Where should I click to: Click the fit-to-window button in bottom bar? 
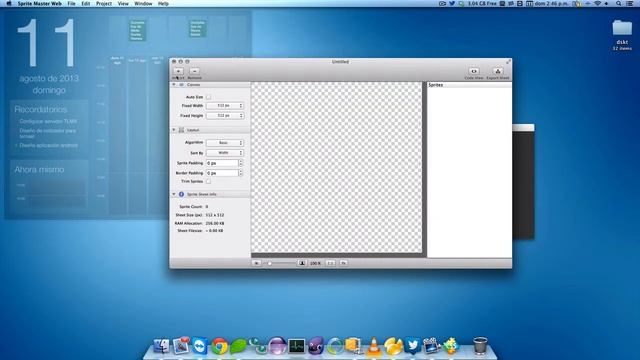tap(343, 263)
